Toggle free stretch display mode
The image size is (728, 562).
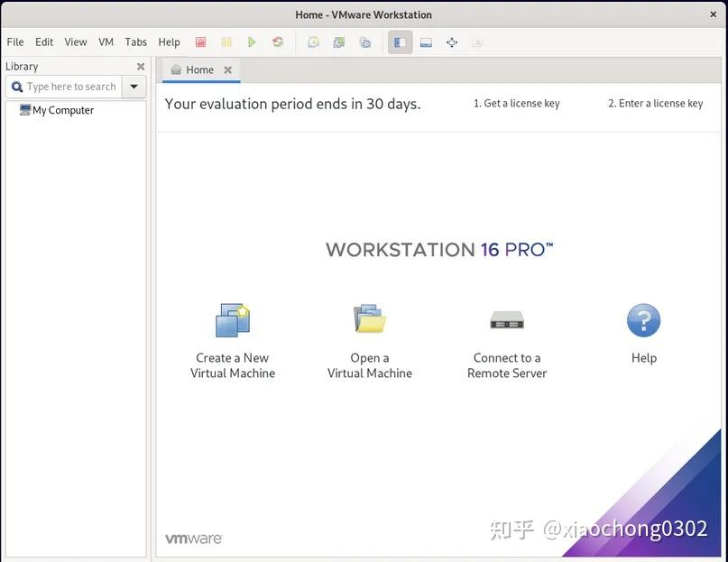478,41
